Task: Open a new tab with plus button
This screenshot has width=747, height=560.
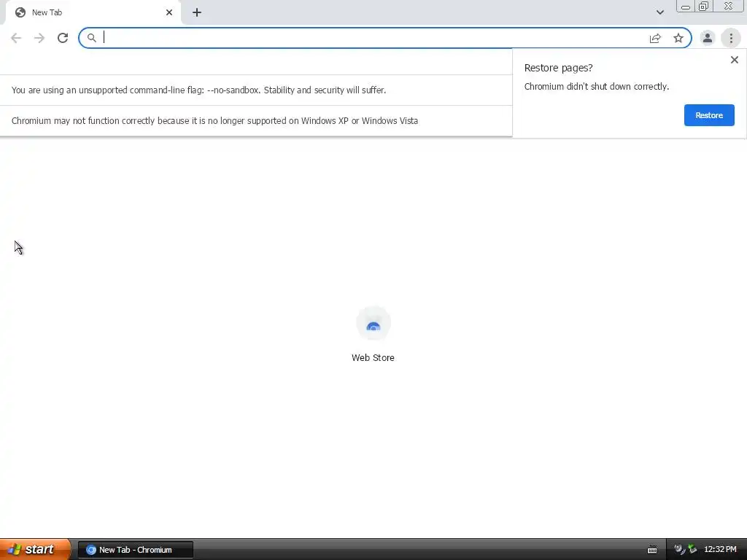Action: coord(197,12)
